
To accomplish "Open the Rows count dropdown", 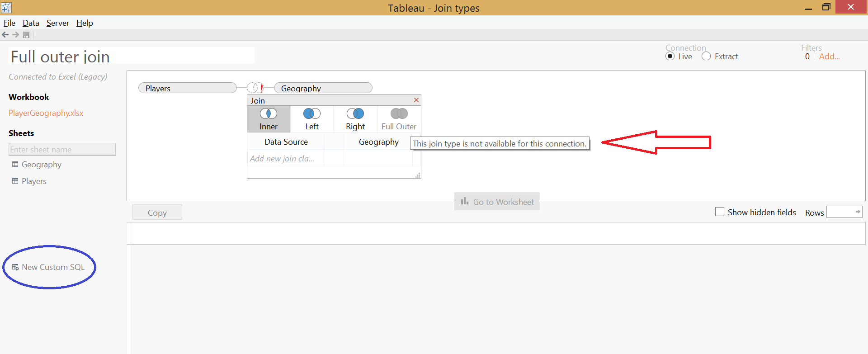I will click(x=844, y=212).
